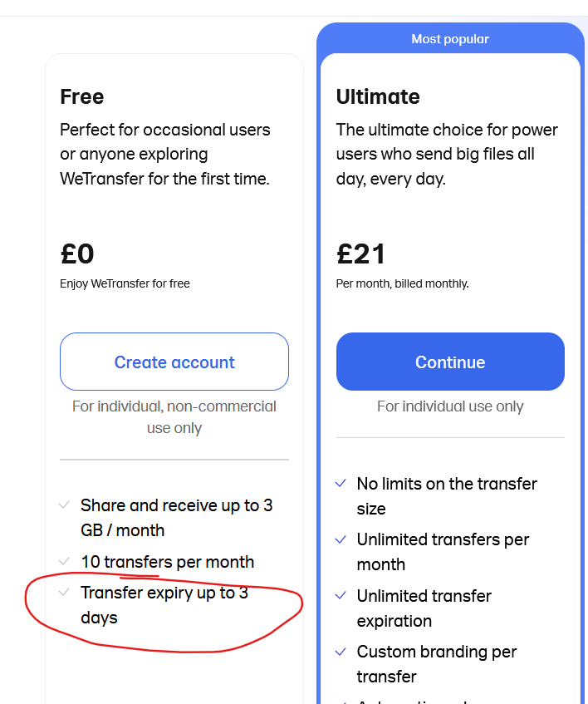Screen dimensions: 588x704
Task: Click the Enjoy WeTransfer for free caption
Action: [125, 283]
